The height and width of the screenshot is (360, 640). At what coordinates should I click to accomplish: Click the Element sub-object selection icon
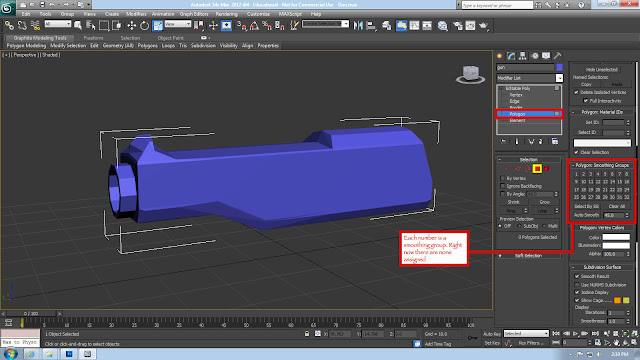(x=547, y=169)
